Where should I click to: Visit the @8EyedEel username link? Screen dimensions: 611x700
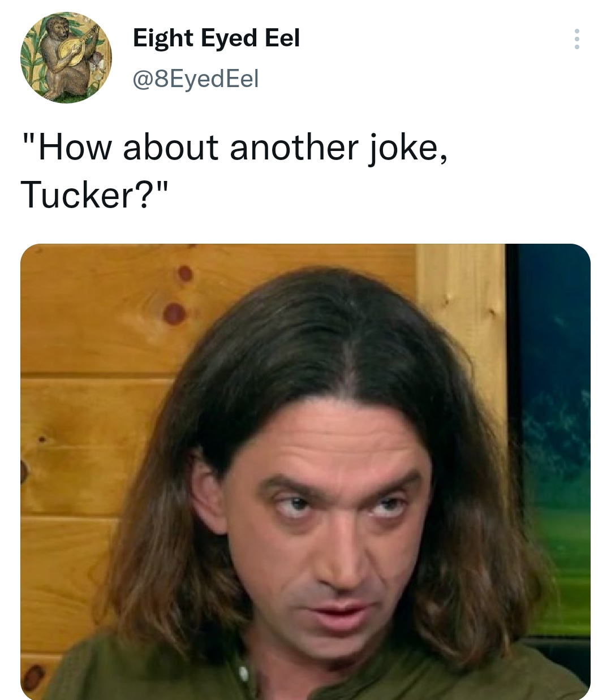tap(195, 79)
